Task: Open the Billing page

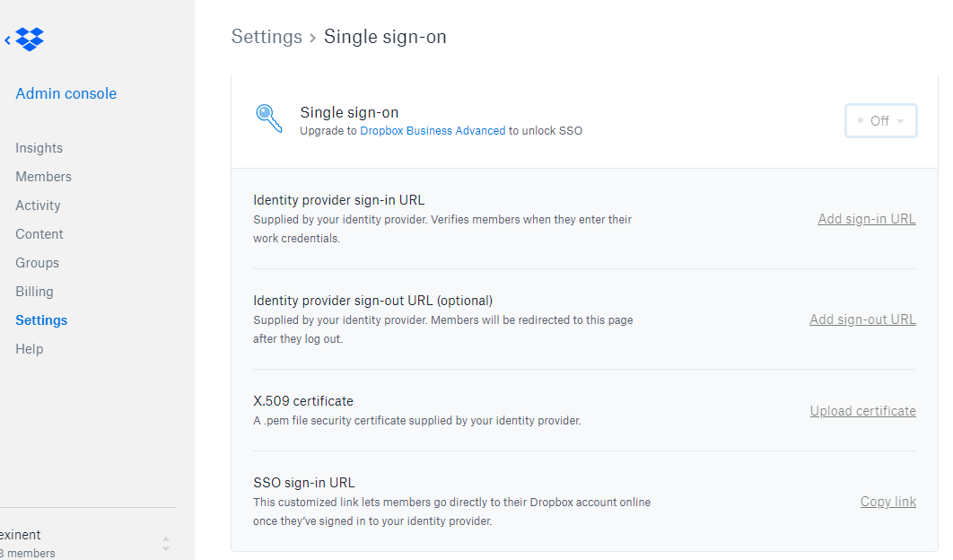Action: 34,292
